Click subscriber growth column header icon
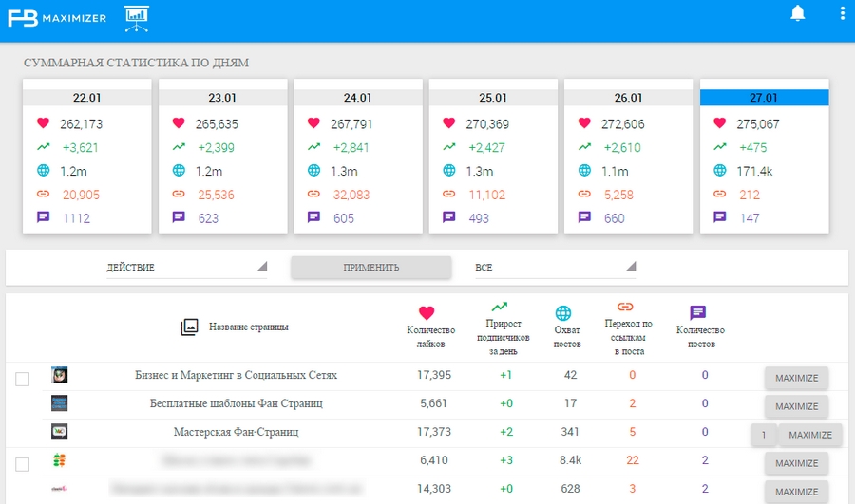 pos(499,307)
